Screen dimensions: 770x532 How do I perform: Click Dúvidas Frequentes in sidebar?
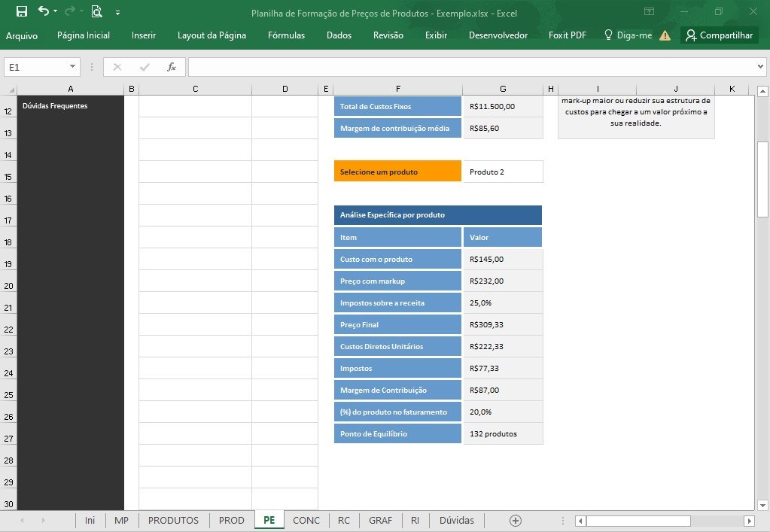pyautogui.click(x=55, y=105)
